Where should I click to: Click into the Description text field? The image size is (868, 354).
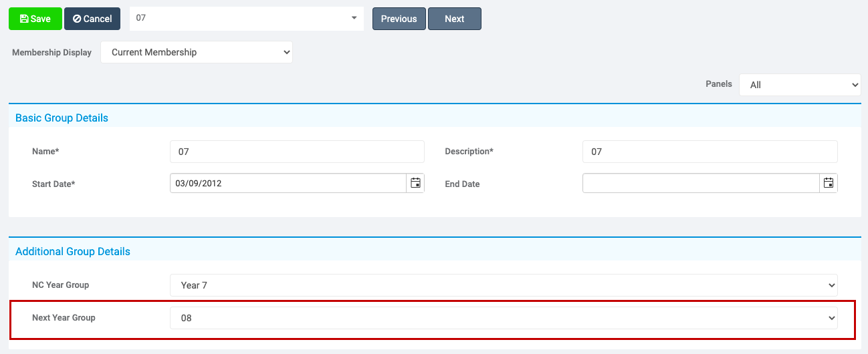(x=710, y=152)
